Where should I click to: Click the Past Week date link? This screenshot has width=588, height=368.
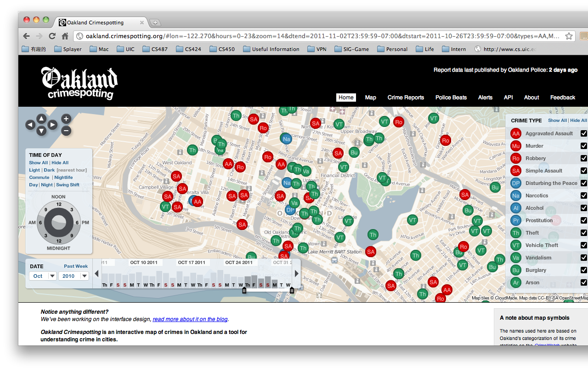[x=76, y=266]
